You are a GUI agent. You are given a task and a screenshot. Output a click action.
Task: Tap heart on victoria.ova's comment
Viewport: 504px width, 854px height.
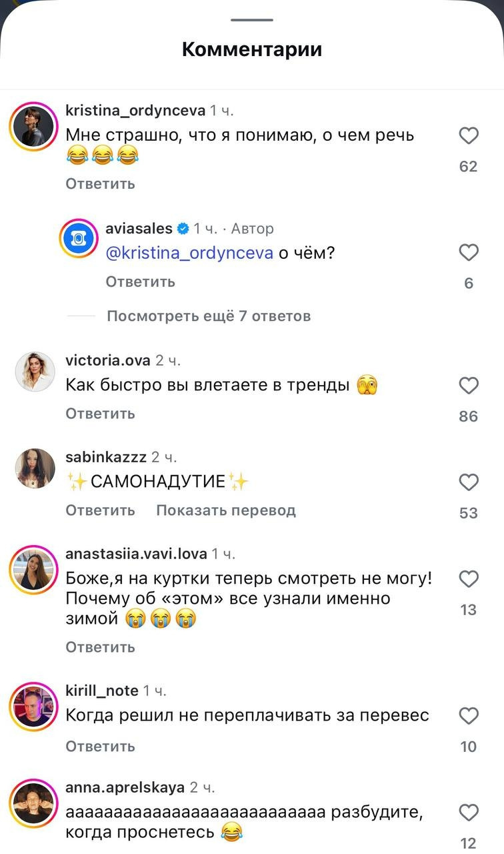[469, 386]
